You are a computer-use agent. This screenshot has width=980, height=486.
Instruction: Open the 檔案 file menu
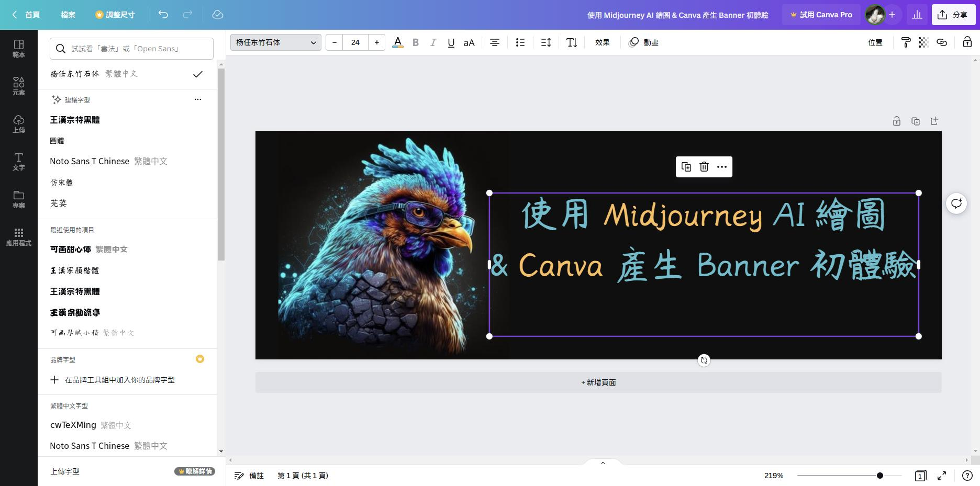tap(68, 15)
